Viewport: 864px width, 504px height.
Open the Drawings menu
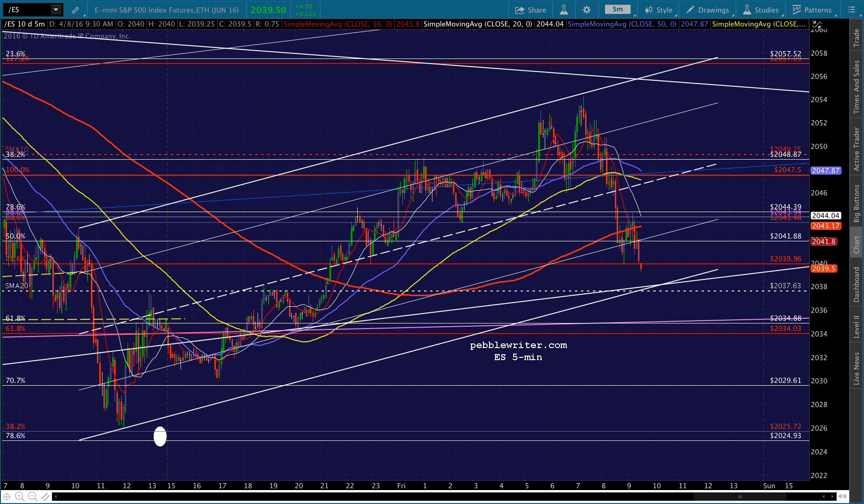pyautogui.click(x=708, y=10)
